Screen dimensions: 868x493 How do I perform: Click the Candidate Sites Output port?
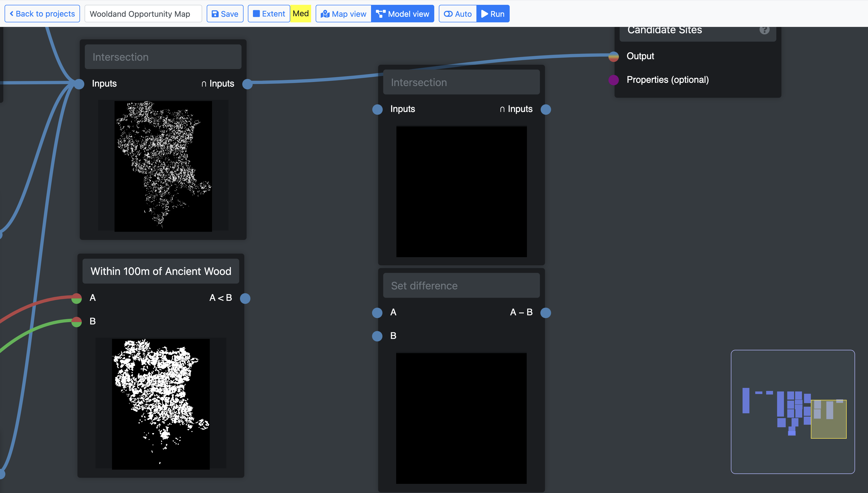pos(614,56)
